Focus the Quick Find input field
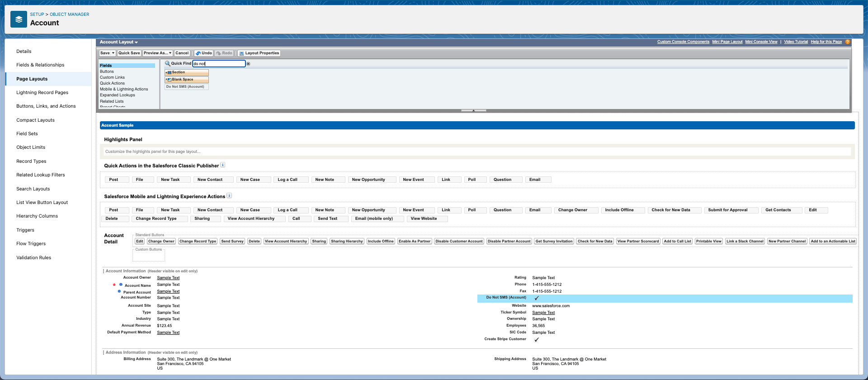The height and width of the screenshot is (380, 868). (219, 64)
